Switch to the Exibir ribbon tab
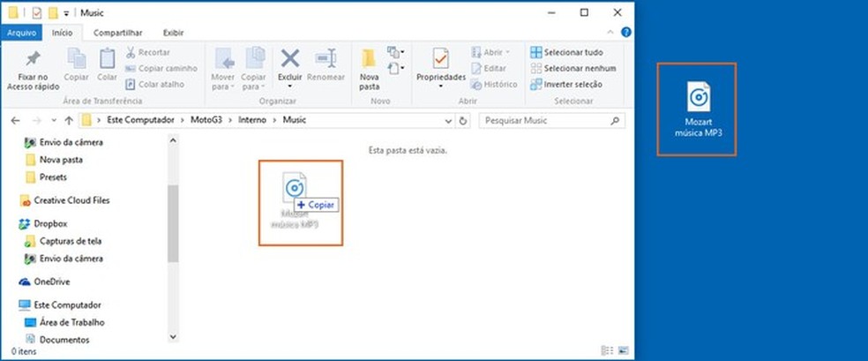This screenshot has height=361, width=868. pos(173,33)
